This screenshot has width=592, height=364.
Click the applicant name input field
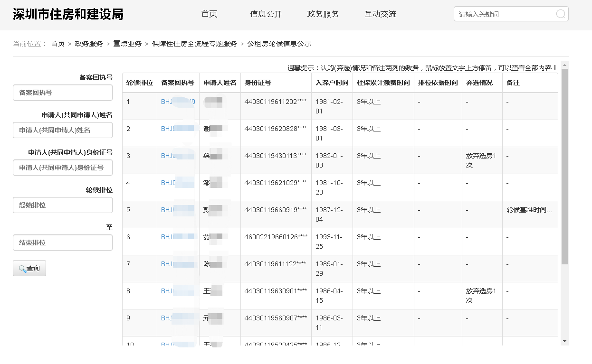[x=62, y=130]
